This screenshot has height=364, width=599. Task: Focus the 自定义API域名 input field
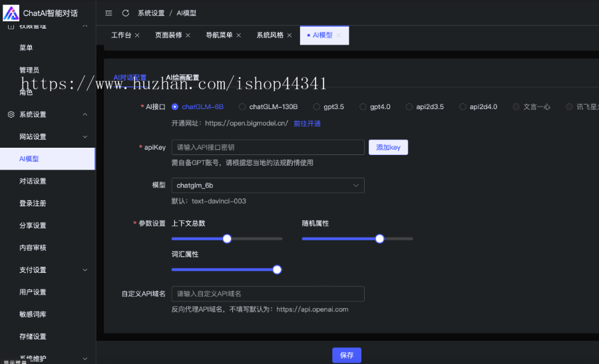[x=268, y=293]
